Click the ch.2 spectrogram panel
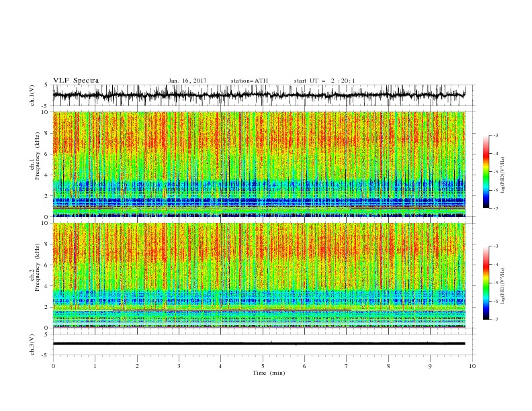 [x=259, y=275]
